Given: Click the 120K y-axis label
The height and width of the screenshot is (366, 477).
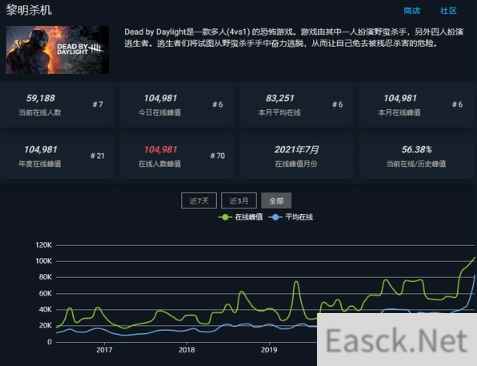Looking at the screenshot, I should (44, 245).
